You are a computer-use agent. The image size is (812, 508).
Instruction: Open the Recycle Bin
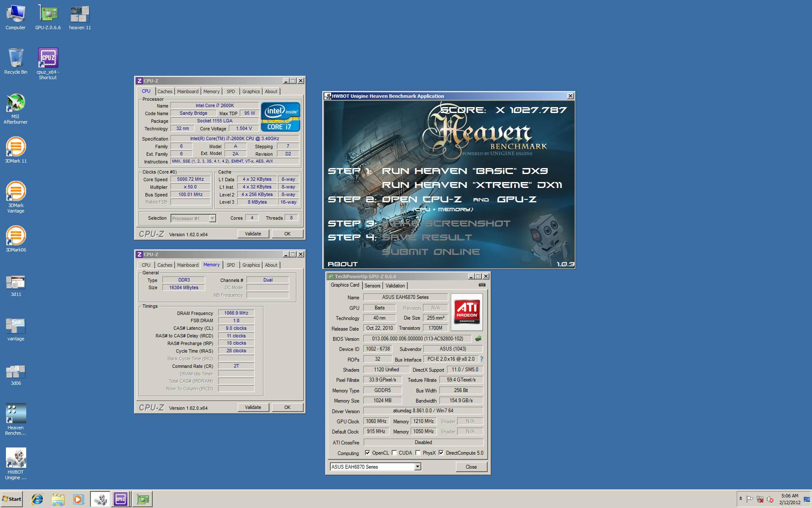point(16,61)
